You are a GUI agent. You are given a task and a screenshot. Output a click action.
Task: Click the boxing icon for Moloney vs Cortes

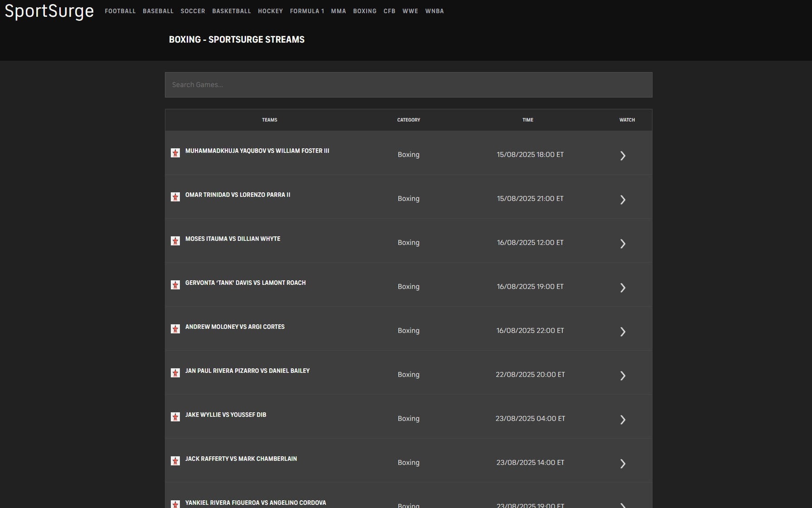[x=175, y=329]
